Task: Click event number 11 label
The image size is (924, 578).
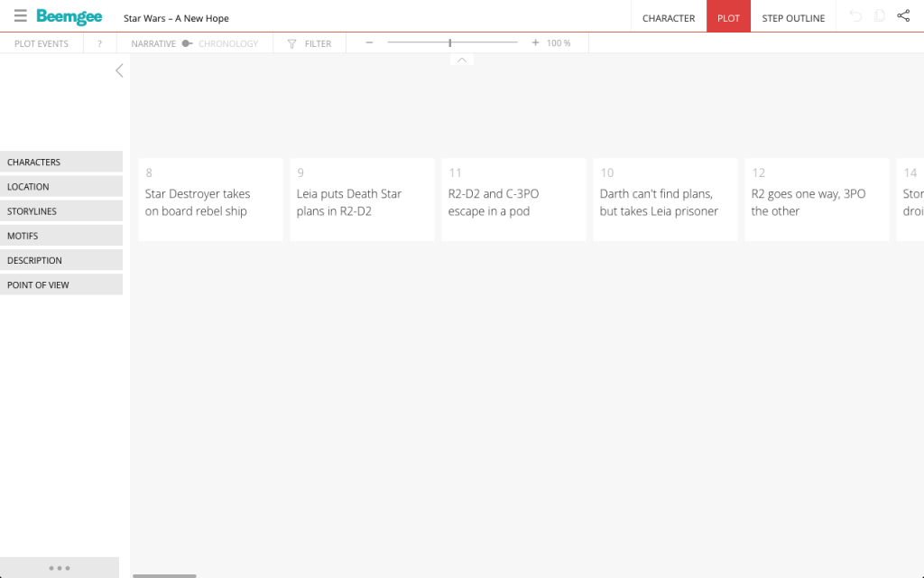Action: point(455,172)
